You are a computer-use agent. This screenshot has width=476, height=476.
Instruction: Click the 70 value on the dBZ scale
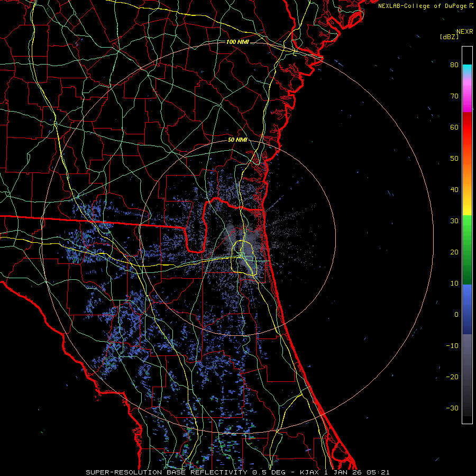[454, 96]
